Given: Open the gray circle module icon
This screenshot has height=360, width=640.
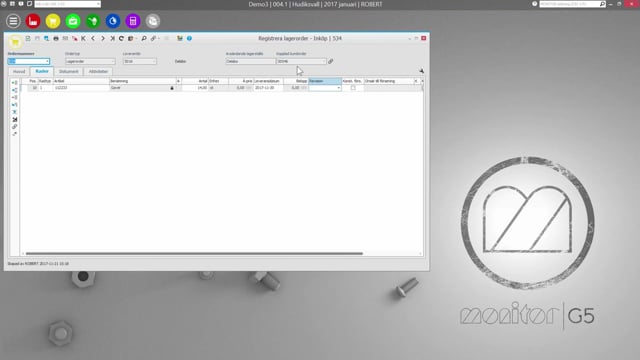Looking at the screenshot, I should [153, 21].
